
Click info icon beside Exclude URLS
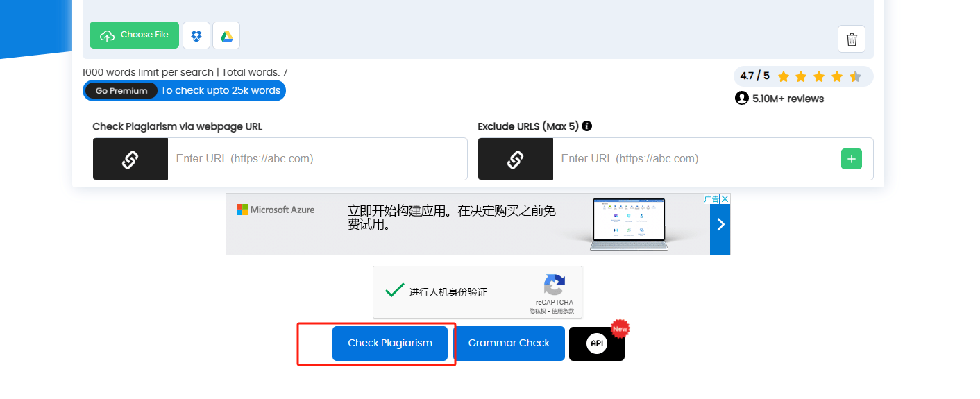click(x=586, y=126)
